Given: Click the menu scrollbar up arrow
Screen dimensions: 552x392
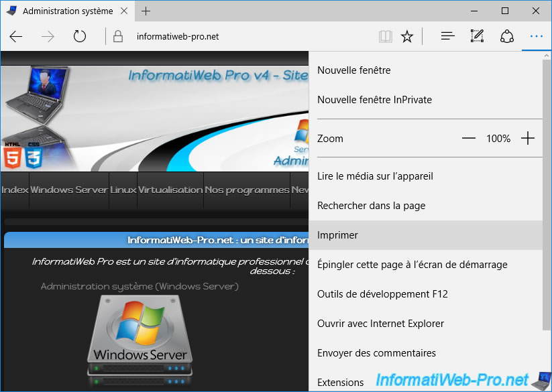Looking at the screenshot, I should (547, 56).
